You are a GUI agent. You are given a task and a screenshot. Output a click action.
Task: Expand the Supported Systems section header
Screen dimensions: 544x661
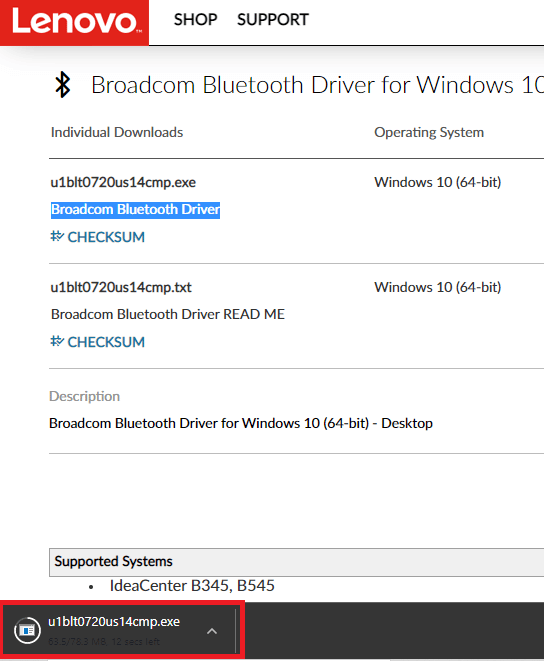coord(296,562)
